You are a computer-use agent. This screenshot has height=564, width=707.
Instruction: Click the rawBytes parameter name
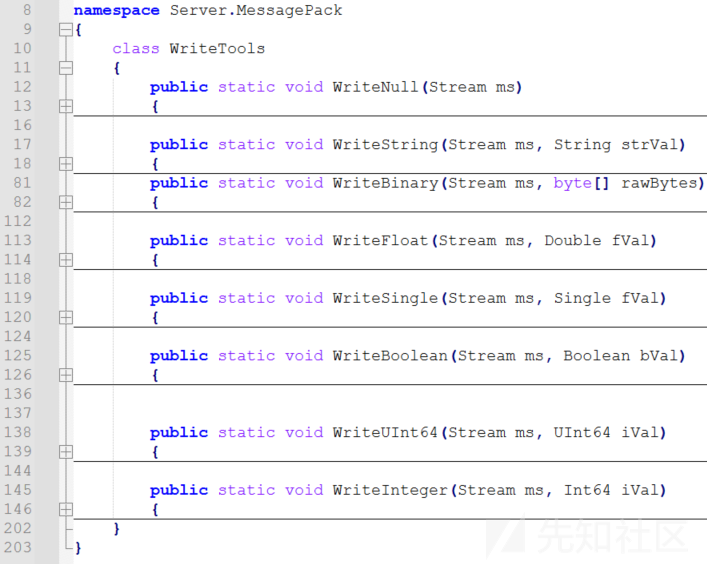click(659, 183)
